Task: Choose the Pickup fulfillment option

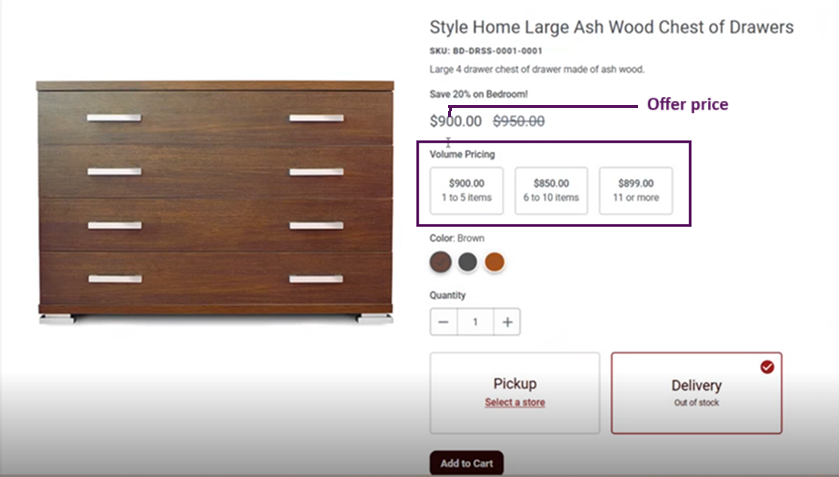Action: coord(514,392)
